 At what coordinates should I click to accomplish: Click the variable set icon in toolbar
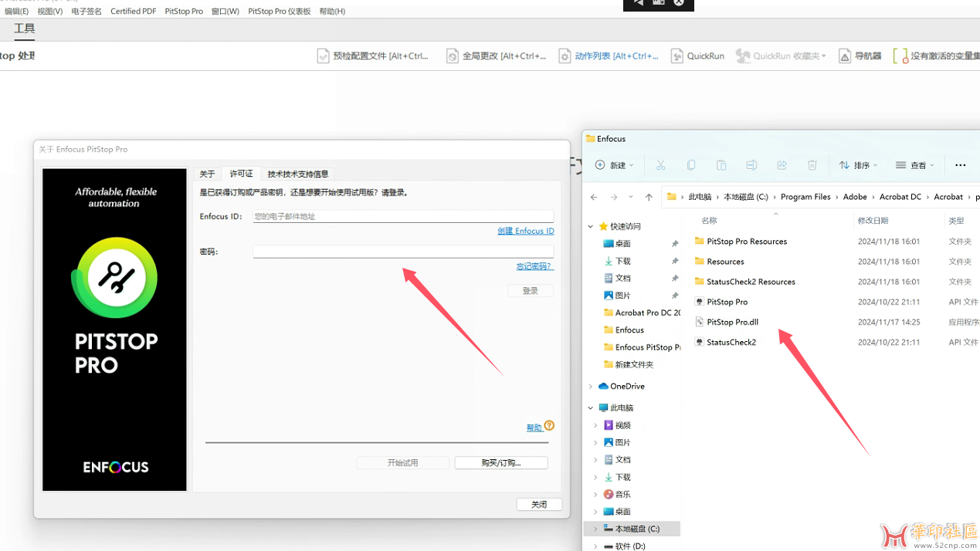tap(900, 56)
